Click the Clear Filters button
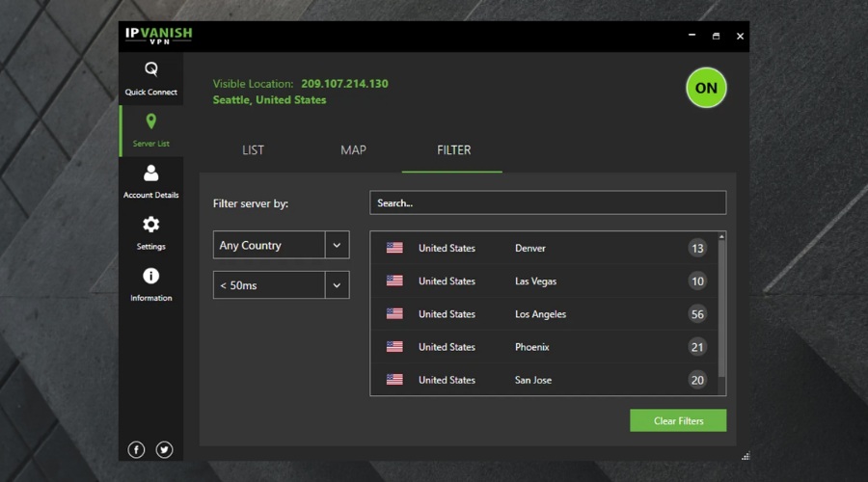 point(678,420)
